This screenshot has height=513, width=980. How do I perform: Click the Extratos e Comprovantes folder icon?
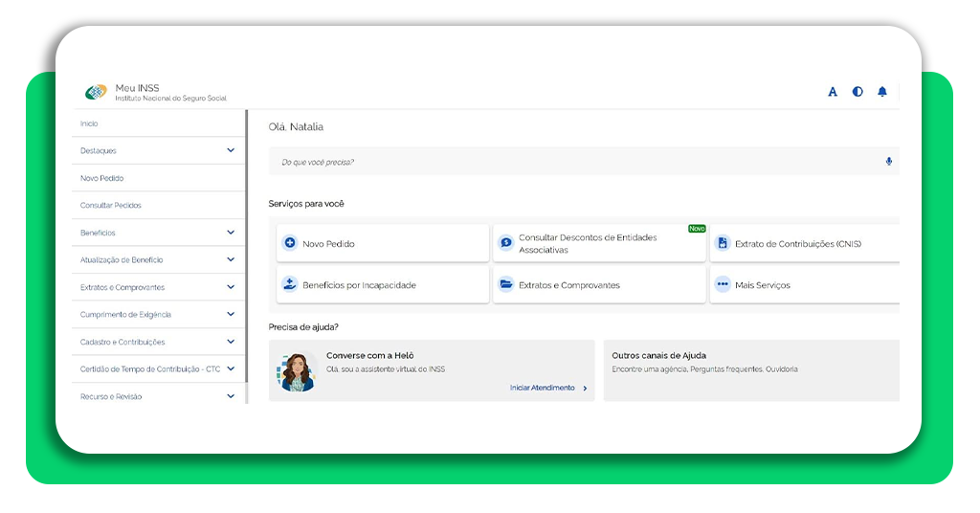(x=506, y=284)
